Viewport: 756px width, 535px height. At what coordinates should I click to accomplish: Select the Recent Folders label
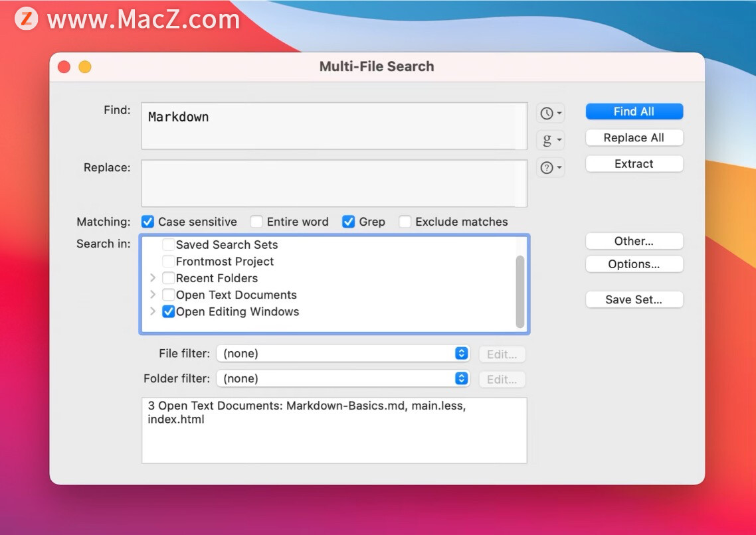217,278
